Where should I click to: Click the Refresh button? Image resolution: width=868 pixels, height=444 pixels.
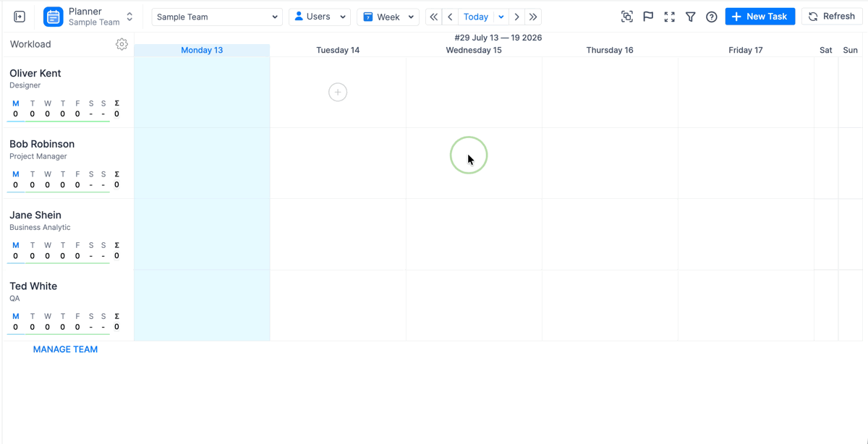(x=832, y=17)
